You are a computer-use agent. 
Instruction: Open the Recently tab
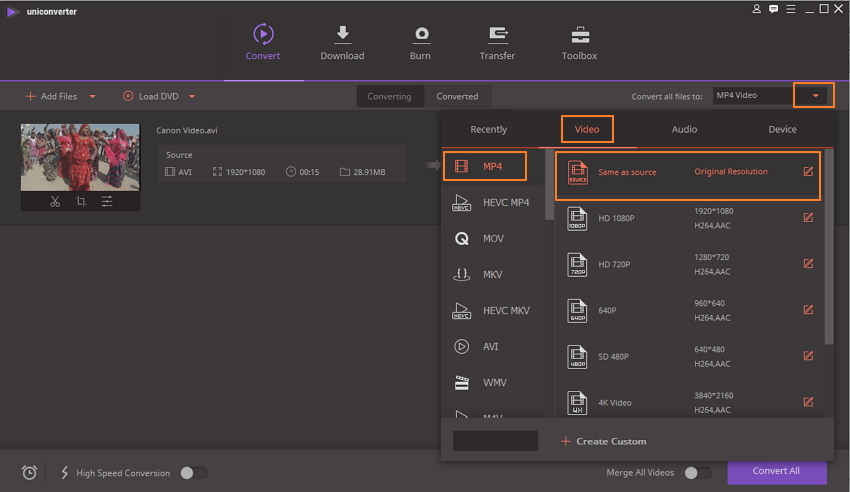[x=488, y=130]
